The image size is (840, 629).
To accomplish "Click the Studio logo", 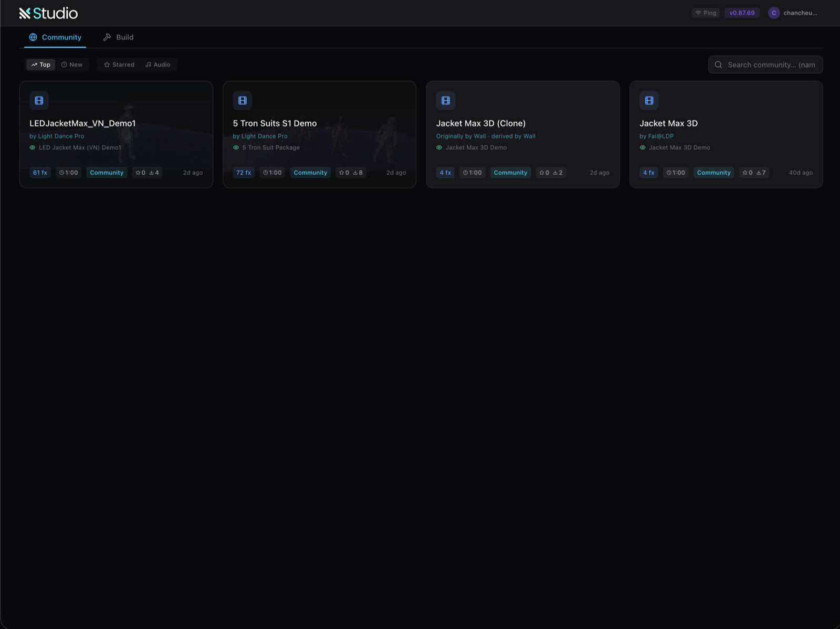I will click(x=48, y=13).
